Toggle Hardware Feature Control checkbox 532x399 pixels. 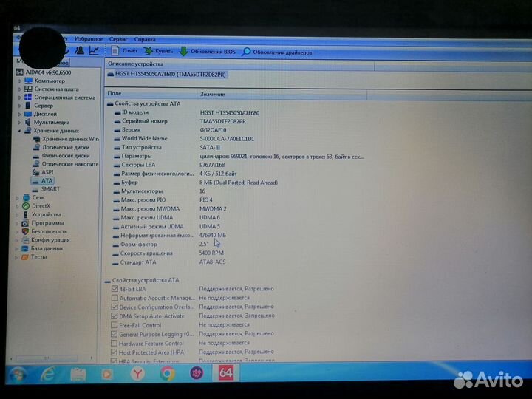[x=114, y=344]
